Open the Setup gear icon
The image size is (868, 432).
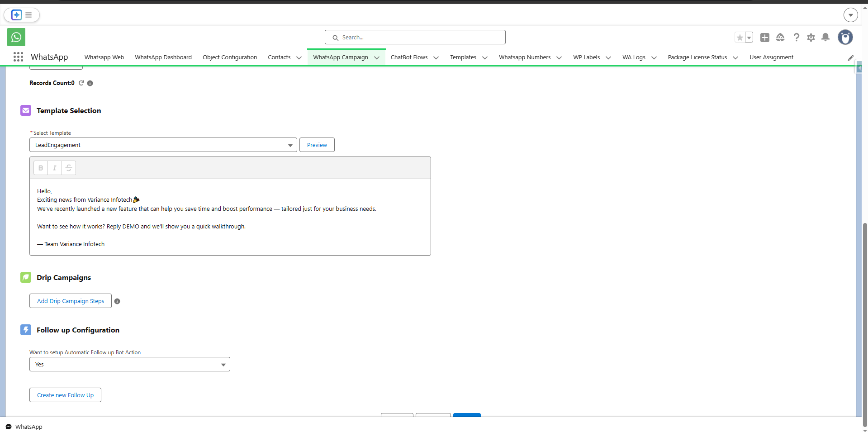pos(811,37)
